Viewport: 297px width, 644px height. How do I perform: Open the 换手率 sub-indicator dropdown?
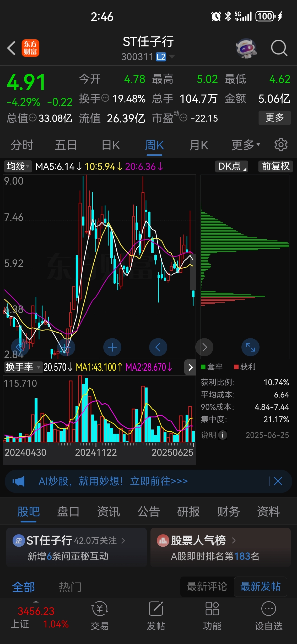click(23, 367)
